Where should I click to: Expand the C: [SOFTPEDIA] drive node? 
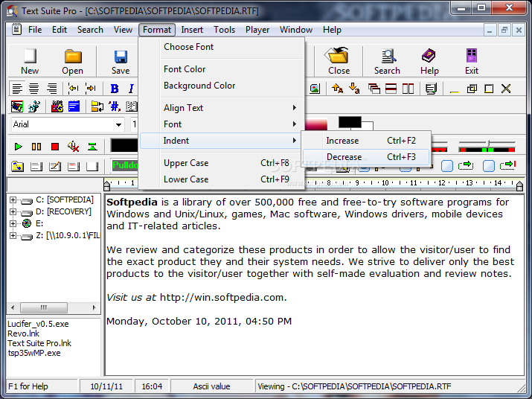tap(13, 199)
